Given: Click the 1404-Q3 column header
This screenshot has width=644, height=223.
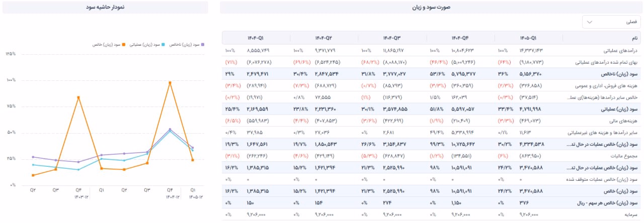Looking at the screenshot, I should (x=392, y=38).
